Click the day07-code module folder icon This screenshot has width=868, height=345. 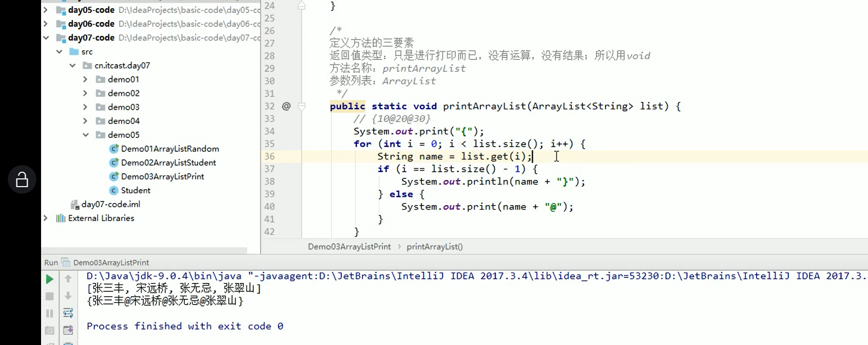point(61,38)
